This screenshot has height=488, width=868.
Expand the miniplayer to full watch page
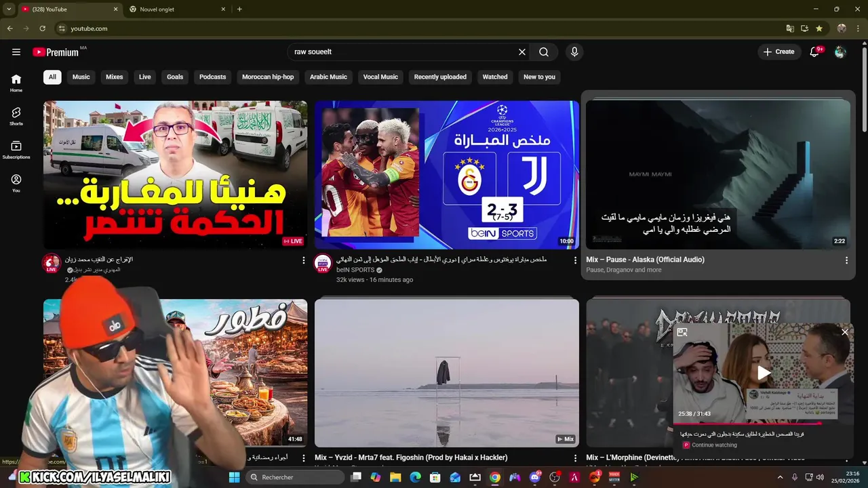(682, 332)
